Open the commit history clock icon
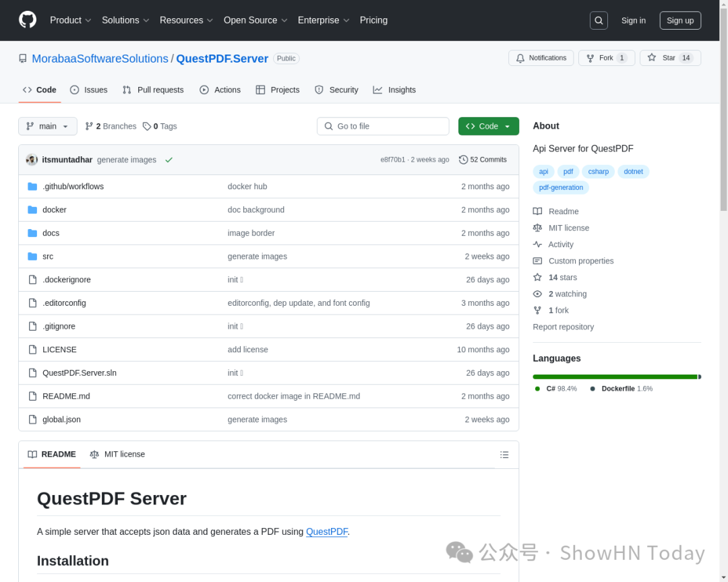The width and height of the screenshot is (728, 582). 463,160
